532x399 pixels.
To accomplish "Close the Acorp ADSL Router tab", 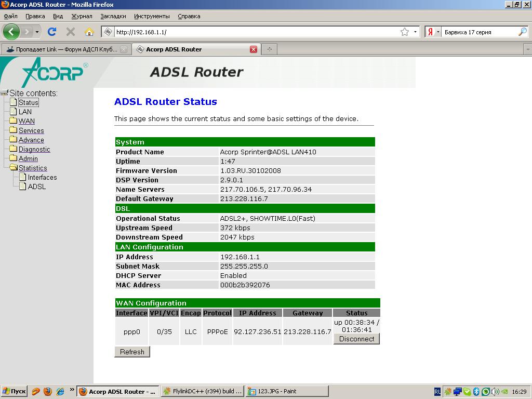I will [x=254, y=49].
